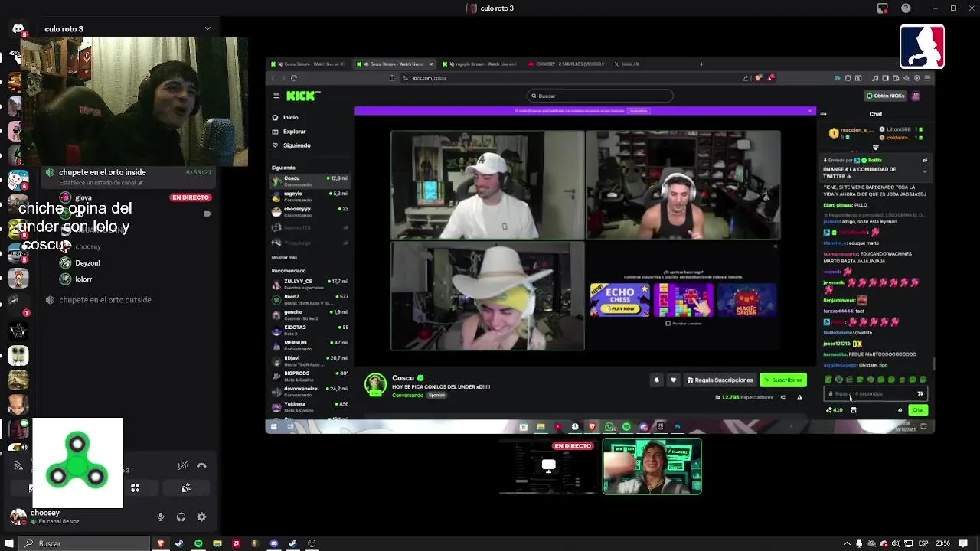Toggle the follow heart for Coscu
Screen dimensions: 980x551
pos(673,380)
